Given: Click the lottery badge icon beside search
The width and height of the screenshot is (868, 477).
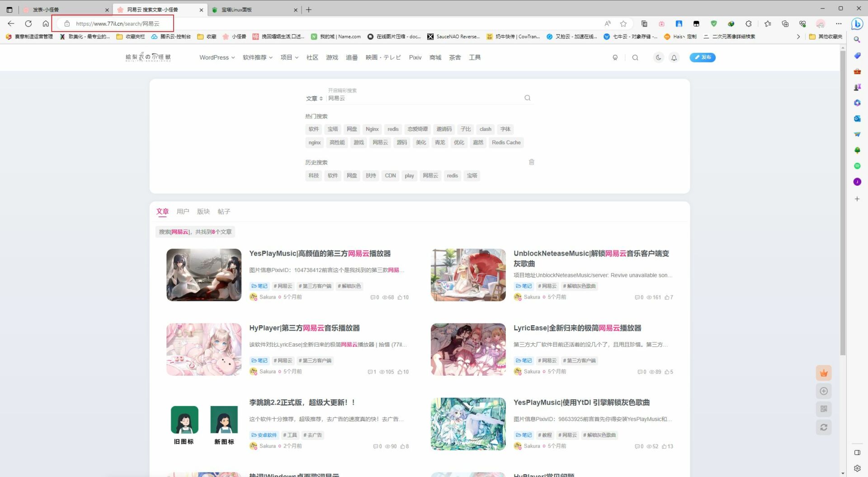Looking at the screenshot, I should click(x=615, y=57).
